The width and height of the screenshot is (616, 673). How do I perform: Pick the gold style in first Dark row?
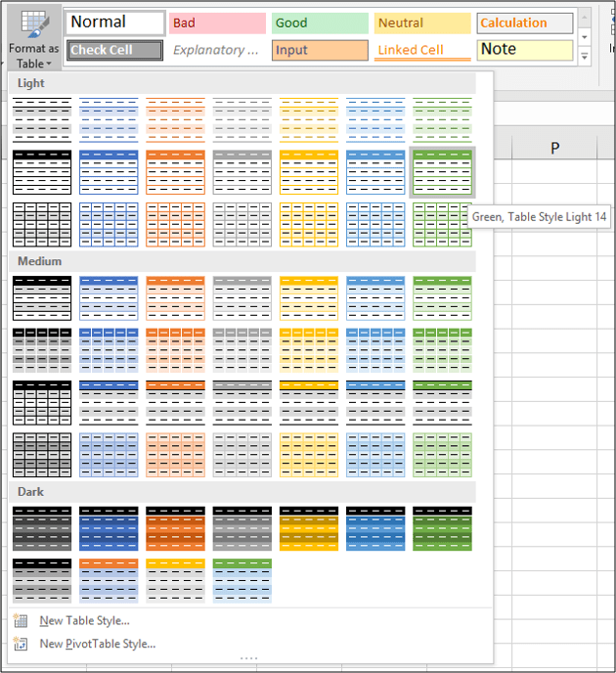tap(308, 528)
